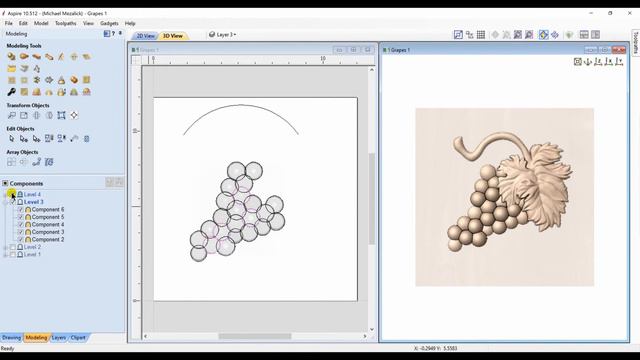This screenshot has width=640, height=360.
Task: Open the Toolpaths side tab
Action: 636,43
